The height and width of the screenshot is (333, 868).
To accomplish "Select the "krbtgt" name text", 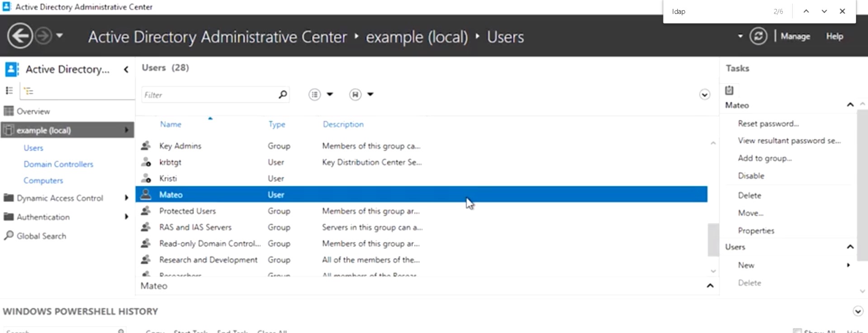I will coord(170,162).
